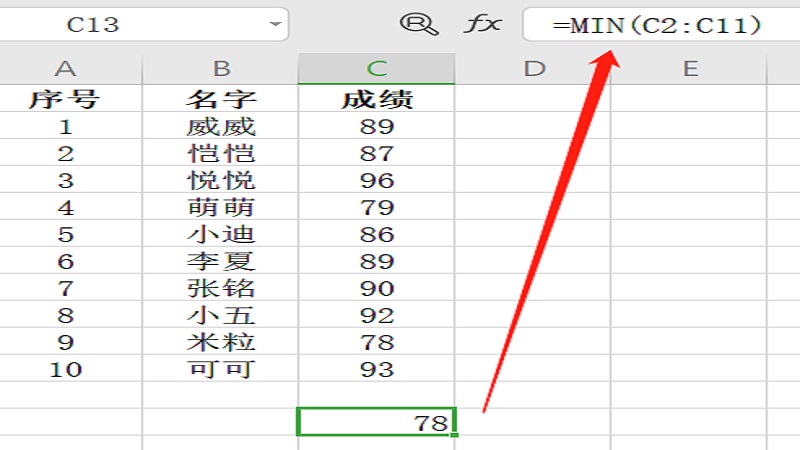This screenshot has width=800, height=450.
Task: Select column D header
Action: click(534, 68)
